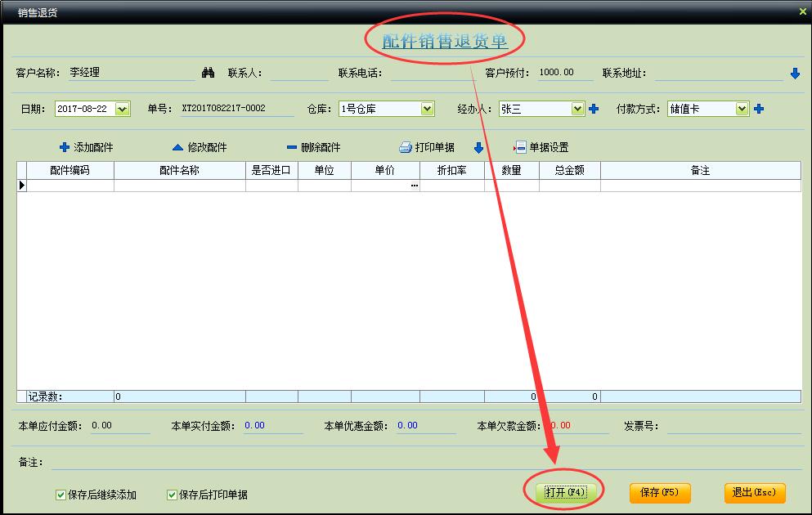Click the 配件编码 column header
Image resolution: width=812 pixels, height=515 pixels.
pyautogui.click(x=70, y=170)
